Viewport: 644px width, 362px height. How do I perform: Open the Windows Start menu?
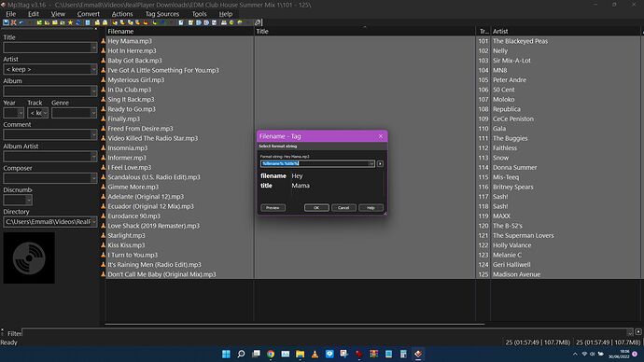coord(226,354)
